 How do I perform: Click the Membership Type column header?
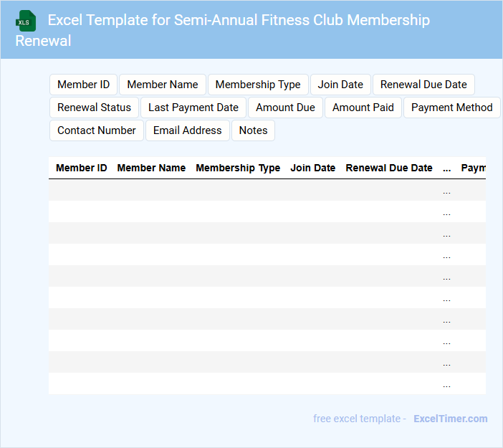[x=238, y=168]
